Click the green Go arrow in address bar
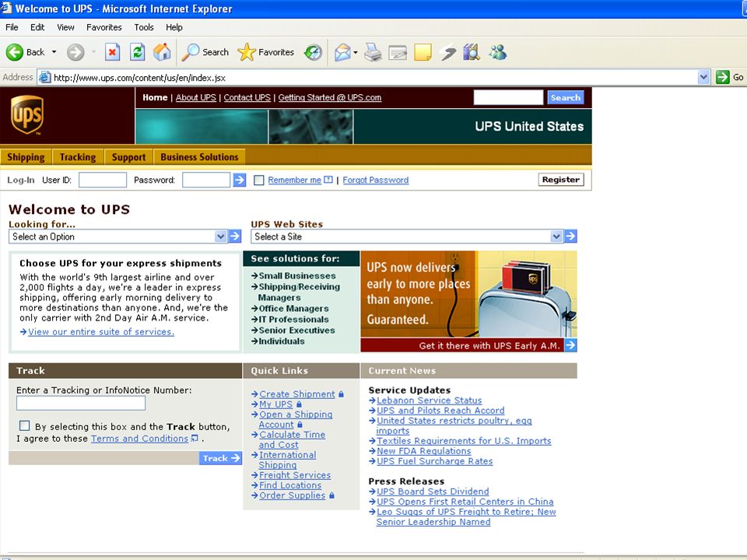This screenshot has width=747, height=560. click(x=723, y=77)
